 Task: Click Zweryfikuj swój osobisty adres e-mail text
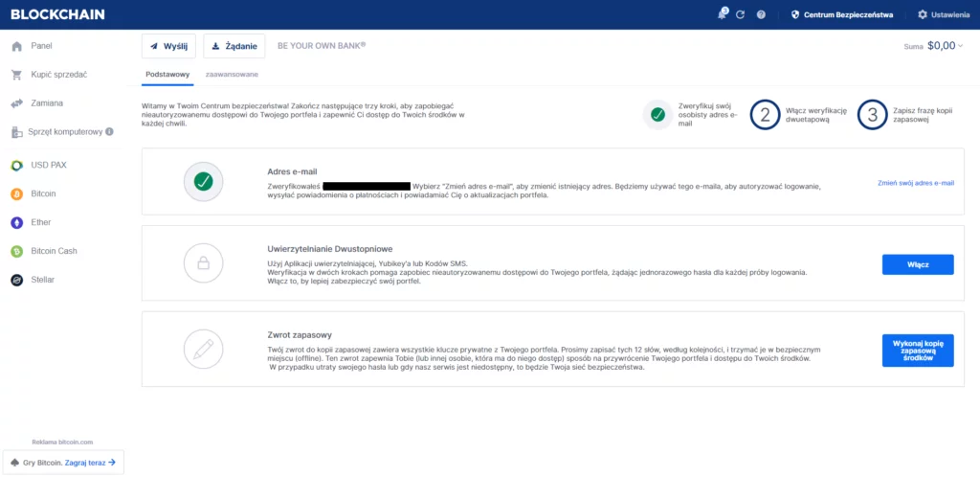708,115
